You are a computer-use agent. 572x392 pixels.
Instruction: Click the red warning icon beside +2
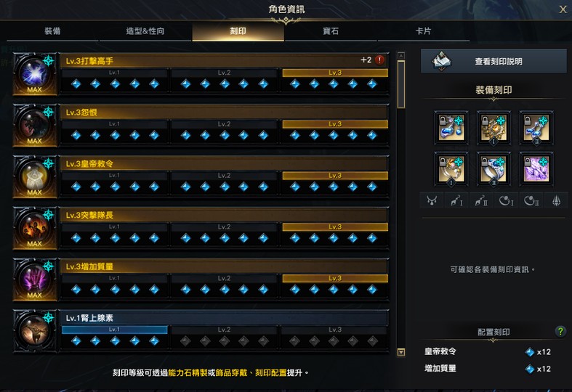pyautogui.click(x=379, y=60)
